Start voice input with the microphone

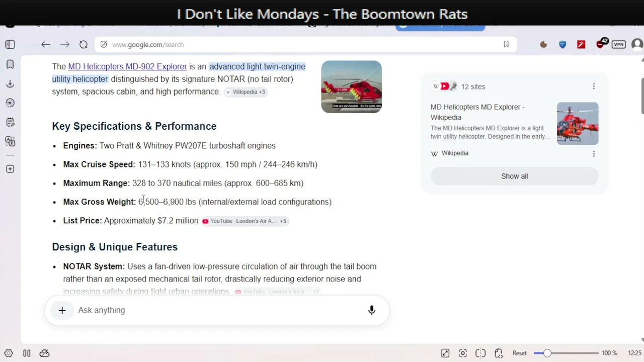[372, 310]
